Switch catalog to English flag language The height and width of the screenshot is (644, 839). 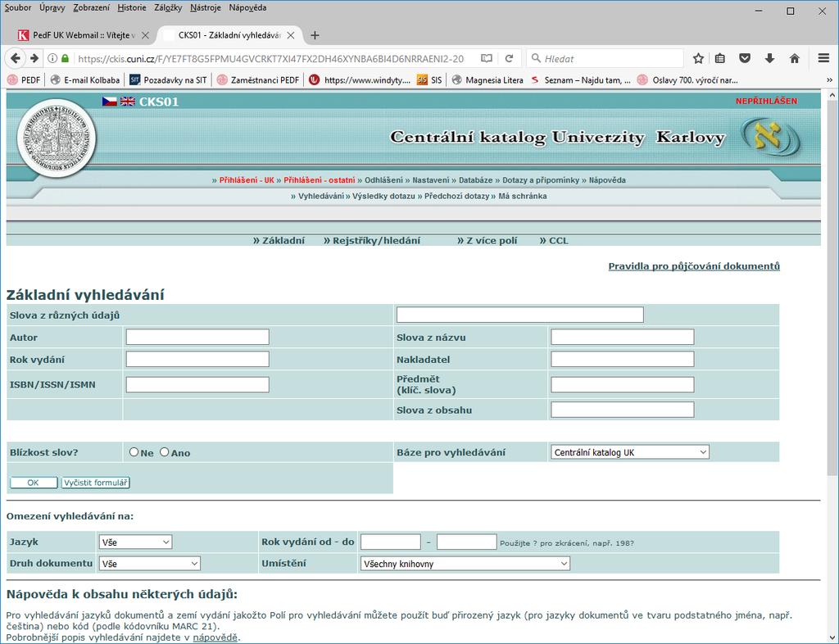tap(128, 101)
